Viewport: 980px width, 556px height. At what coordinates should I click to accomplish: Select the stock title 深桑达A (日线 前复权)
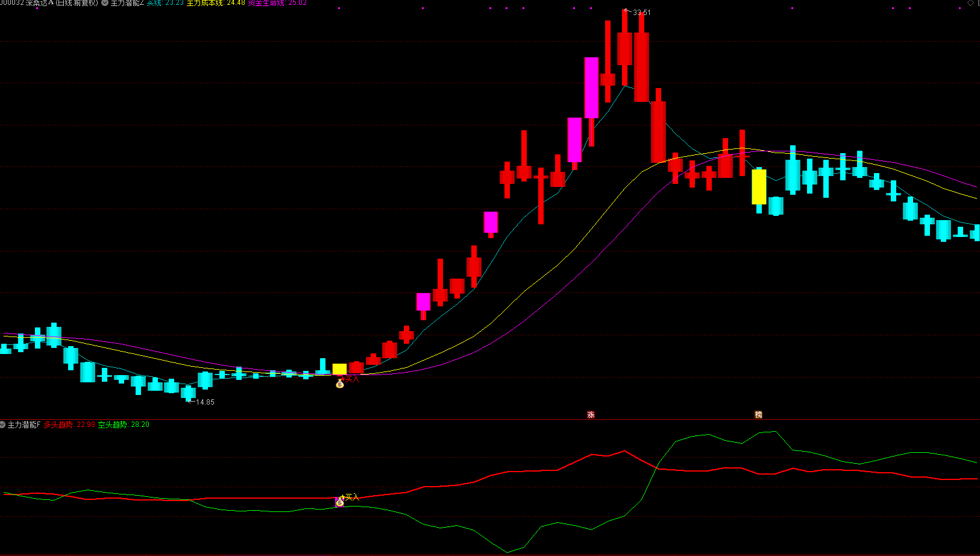61,3
